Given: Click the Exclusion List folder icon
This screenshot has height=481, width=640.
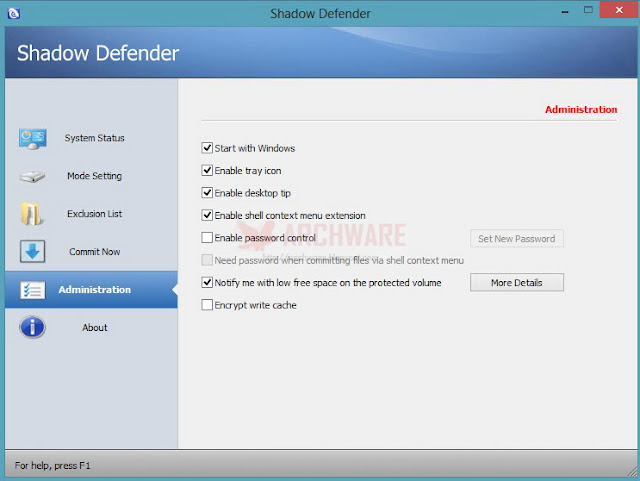Looking at the screenshot, I should (32, 214).
